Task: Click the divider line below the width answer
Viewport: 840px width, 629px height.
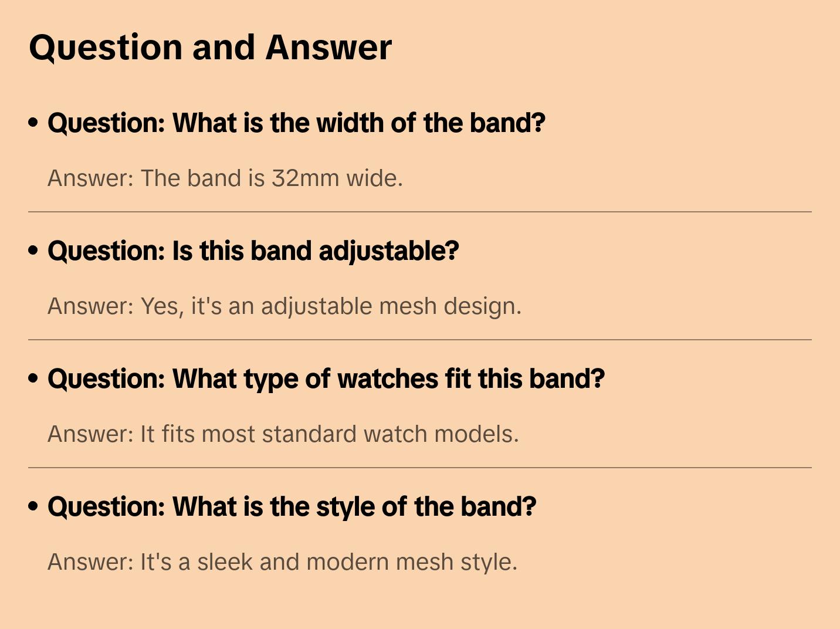Action: 420,212
